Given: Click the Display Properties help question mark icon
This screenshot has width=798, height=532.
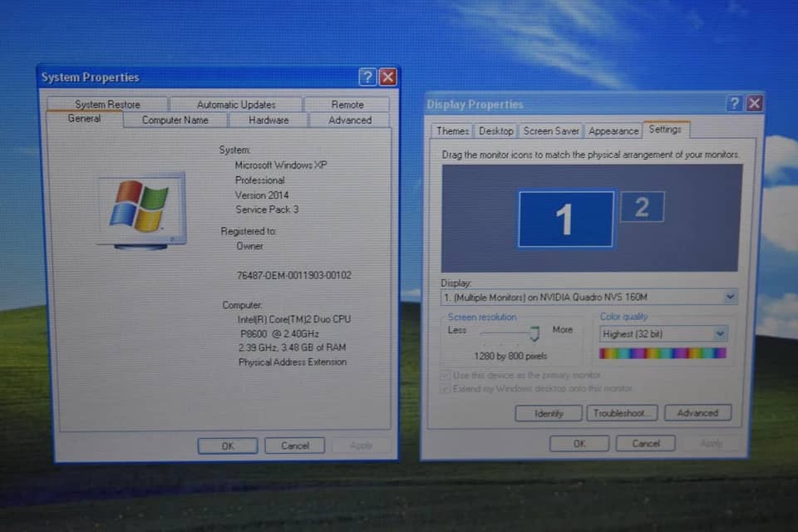Looking at the screenshot, I should click(734, 103).
